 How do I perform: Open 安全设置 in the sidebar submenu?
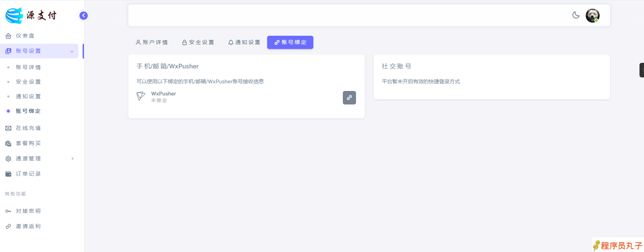[39, 82]
